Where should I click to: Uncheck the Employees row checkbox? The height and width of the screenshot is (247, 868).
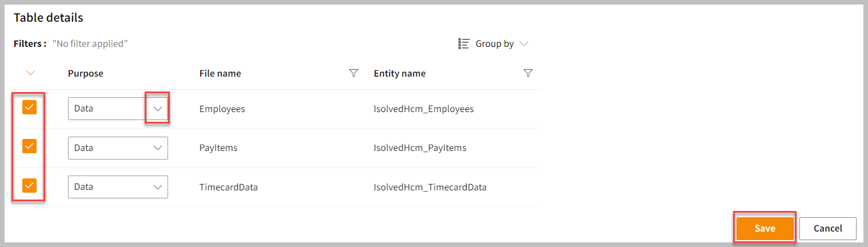pos(30,107)
